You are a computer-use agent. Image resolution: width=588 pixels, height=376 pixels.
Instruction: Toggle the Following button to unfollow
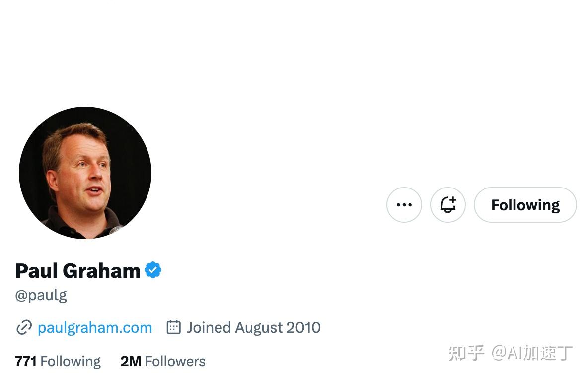pyautogui.click(x=525, y=205)
